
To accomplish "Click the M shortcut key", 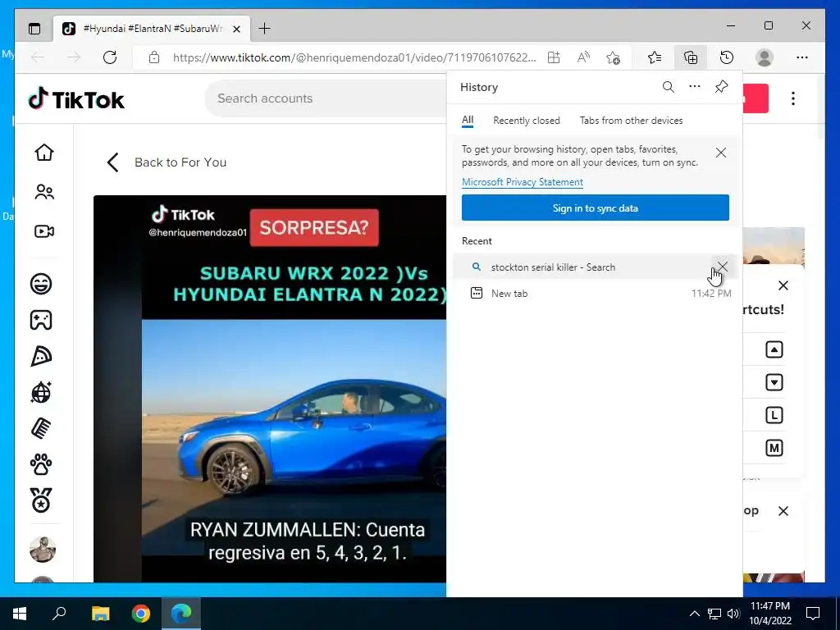I will tap(774, 448).
